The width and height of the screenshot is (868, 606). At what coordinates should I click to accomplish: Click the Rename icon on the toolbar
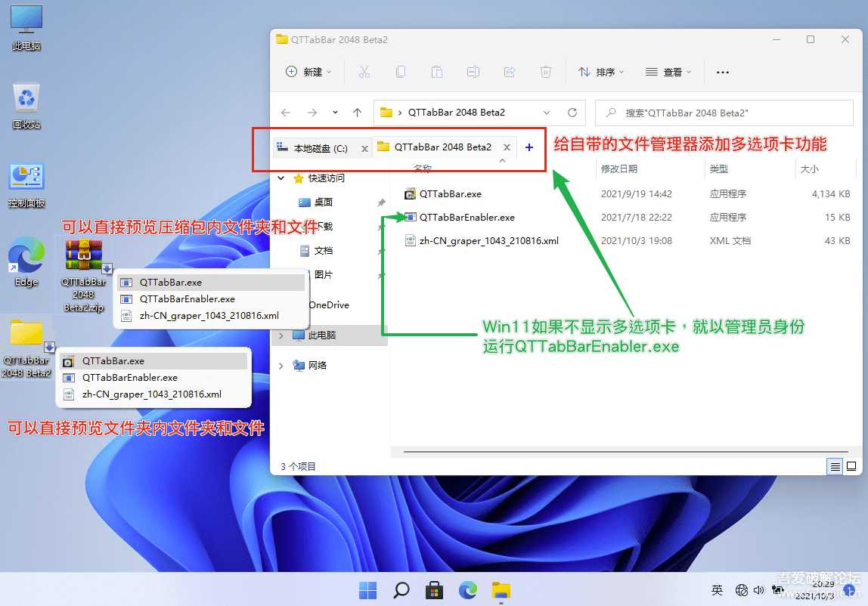(x=473, y=72)
